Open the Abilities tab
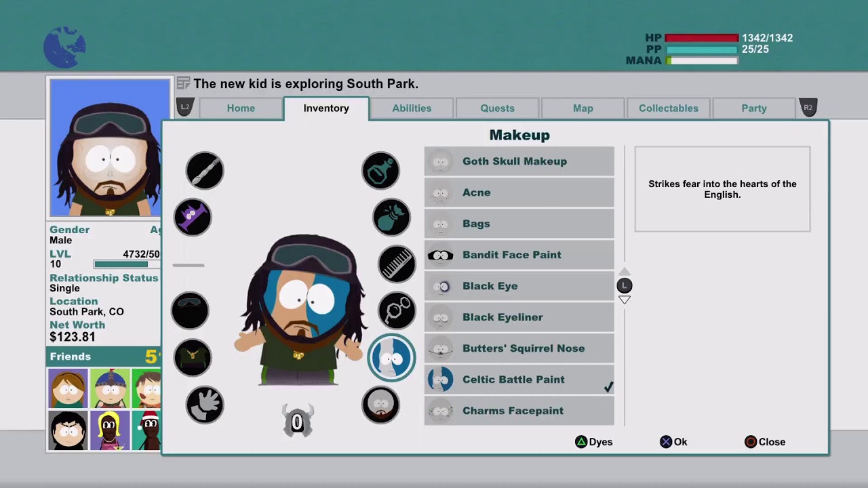Viewport: 868px width, 488px height. click(x=412, y=108)
